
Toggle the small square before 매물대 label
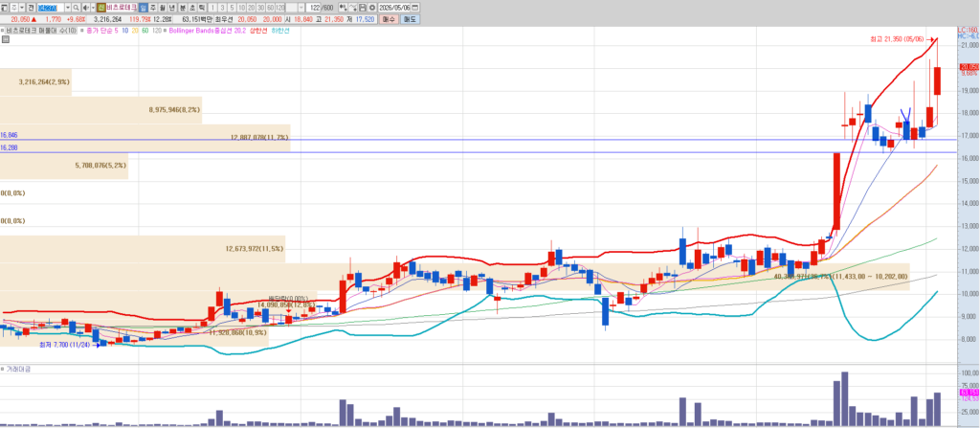[3, 30]
